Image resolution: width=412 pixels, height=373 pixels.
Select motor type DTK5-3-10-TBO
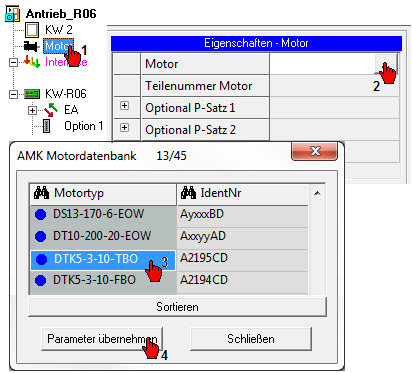103,259
